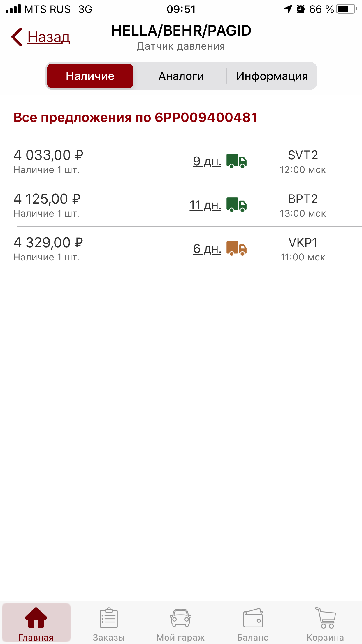Open Корзина shopping cart icon
The image size is (362, 644).
click(325, 618)
